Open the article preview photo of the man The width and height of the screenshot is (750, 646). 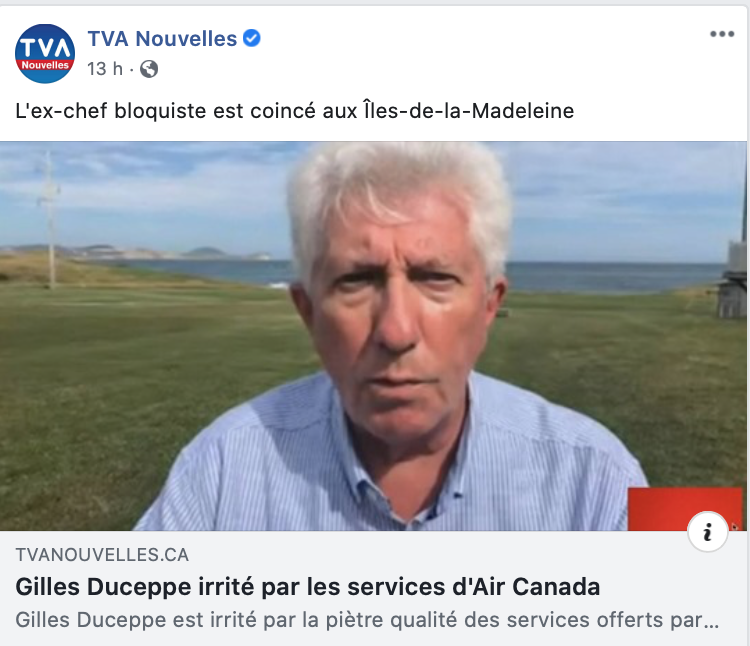click(373, 336)
